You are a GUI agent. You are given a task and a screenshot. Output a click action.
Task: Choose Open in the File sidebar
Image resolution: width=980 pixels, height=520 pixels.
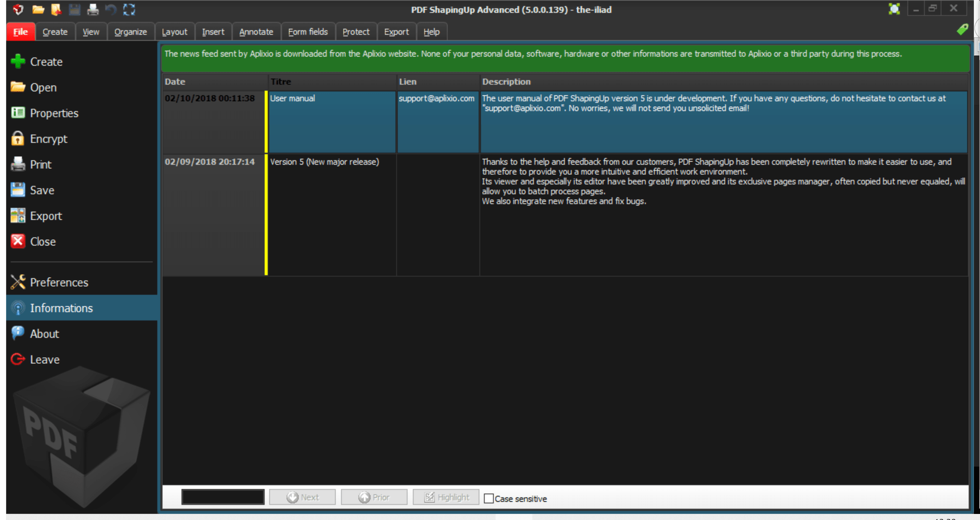[82, 87]
